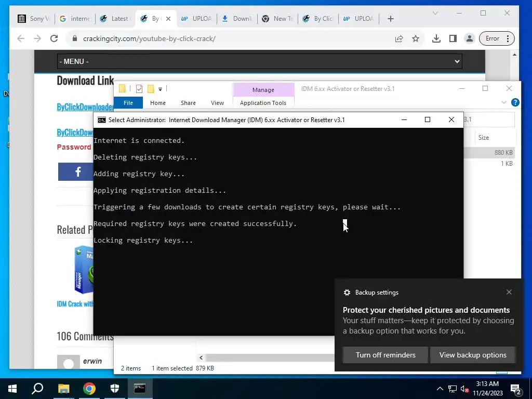Switch to the 'By Clic' tab

click(318, 19)
